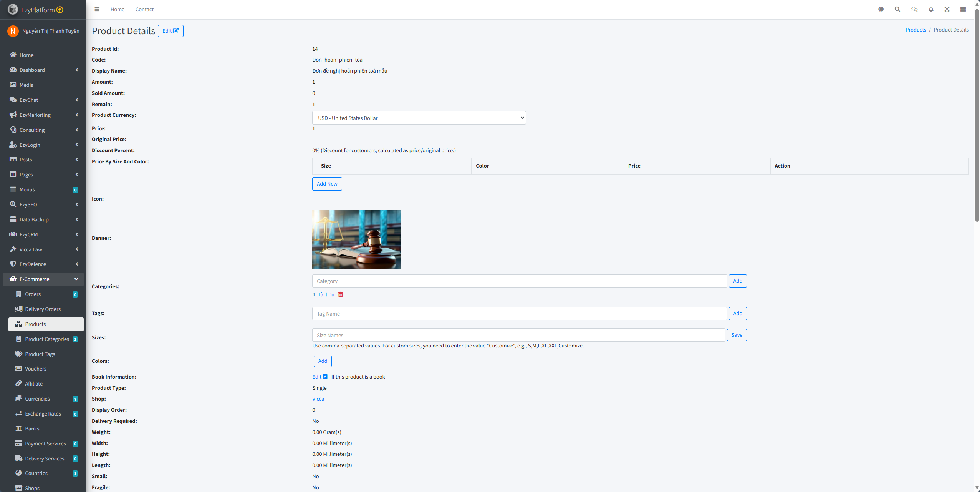
Task: Click the Book Information edit checkbox icon
Action: [325, 377]
